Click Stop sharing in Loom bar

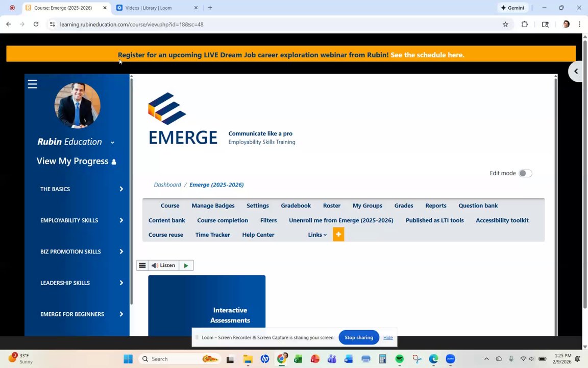click(359, 337)
